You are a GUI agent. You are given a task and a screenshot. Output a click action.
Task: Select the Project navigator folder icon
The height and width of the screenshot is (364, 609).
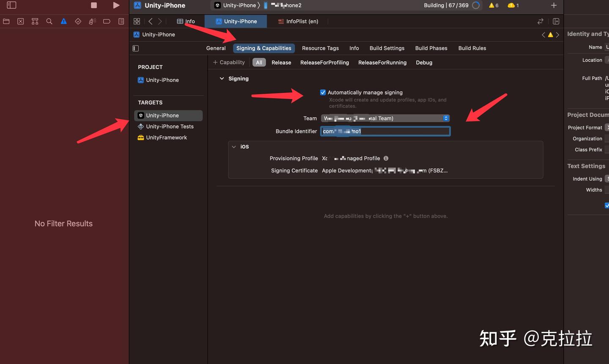click(6, 21)
